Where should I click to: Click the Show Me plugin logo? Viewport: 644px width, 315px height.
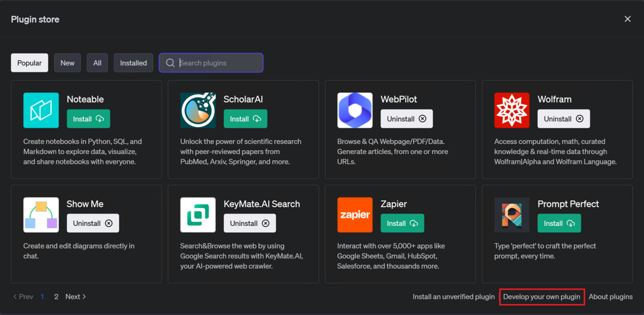click(41, 215)
